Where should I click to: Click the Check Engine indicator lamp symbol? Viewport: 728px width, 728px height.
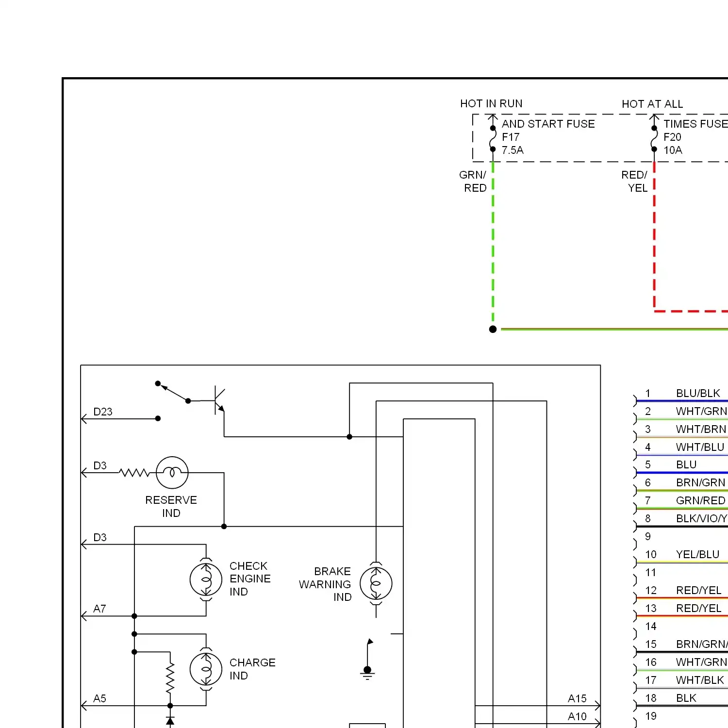pyautogui.click(x=206, y=579)
